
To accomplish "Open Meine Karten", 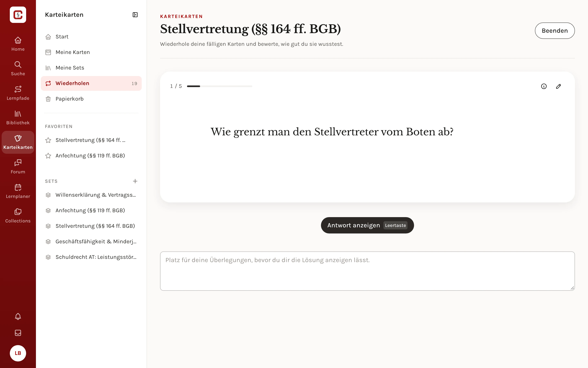I will (91, 52).
